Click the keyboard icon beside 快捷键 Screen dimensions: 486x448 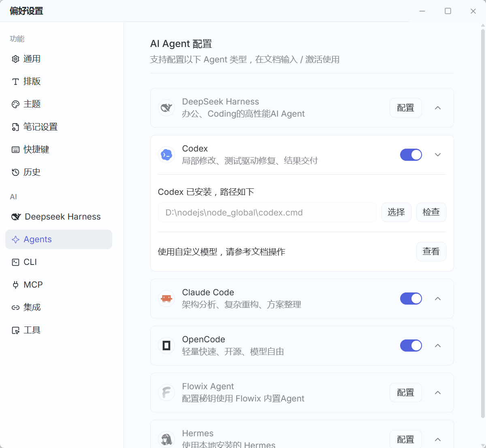tap(15, 150)
